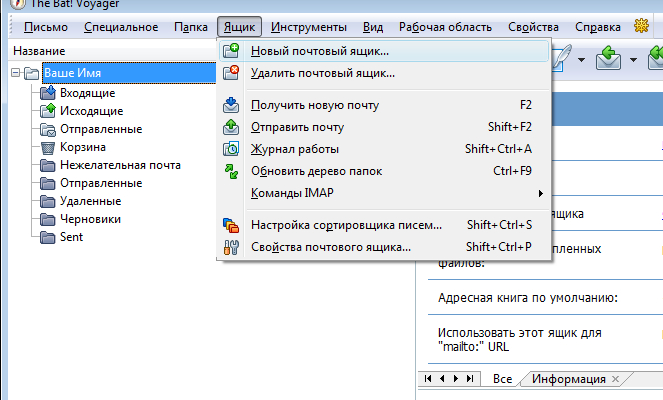Expand the Команды IMAP submenu
This screenshot has height=400, width=663.
pyautogui.click(x=384, y=193)
